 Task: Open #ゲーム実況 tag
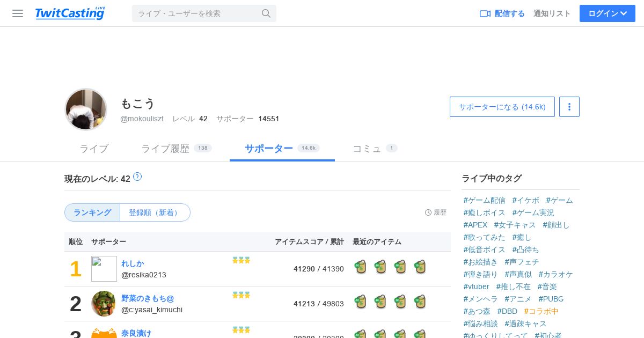tap(533, 212)
